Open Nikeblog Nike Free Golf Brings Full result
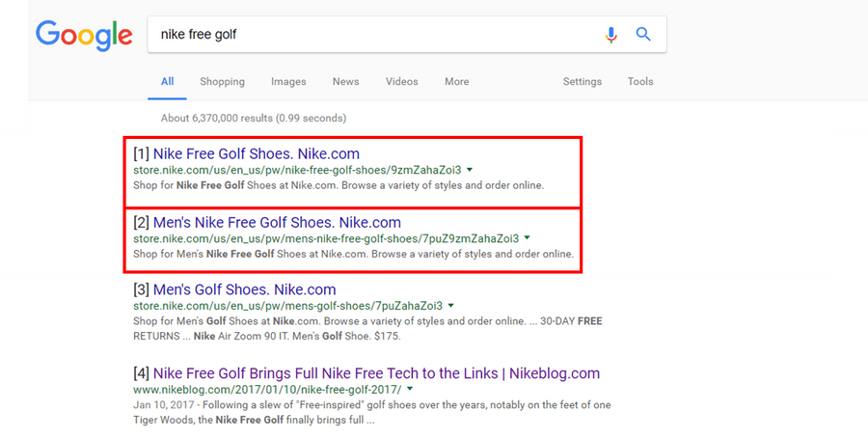 pos(376,373)
